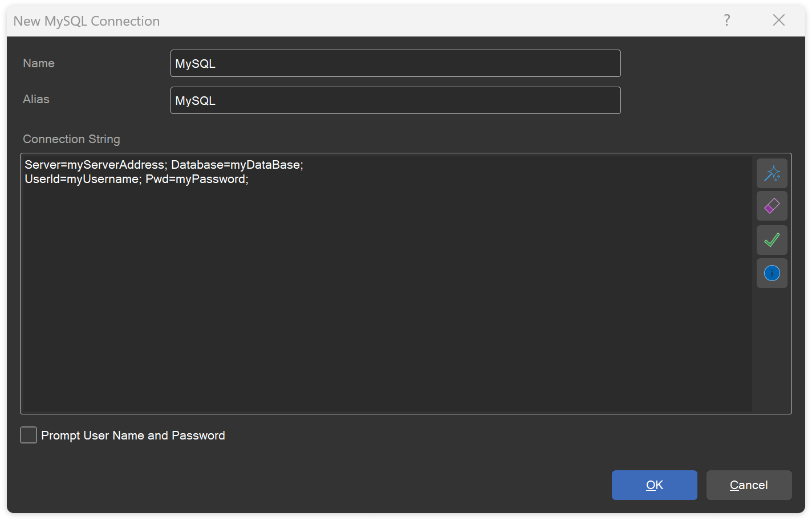Screen dimensions: 812x521
Task: Dismiss the dialog with Cancel button
Action: [749, 485]
